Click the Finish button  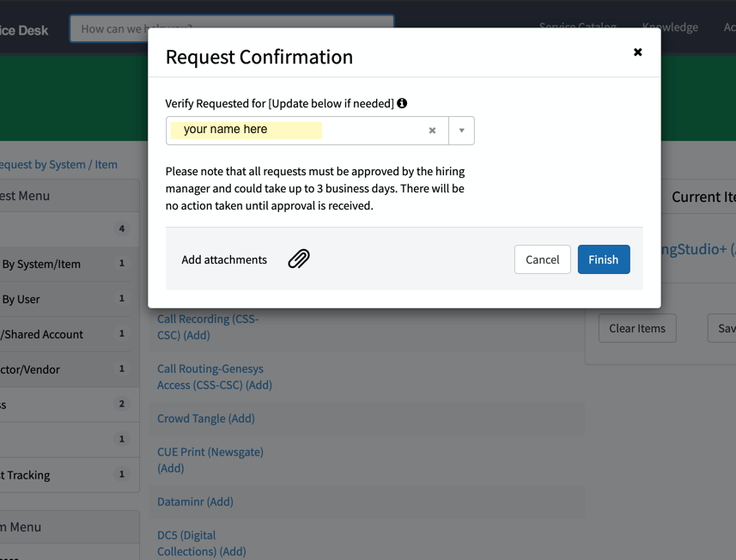pos(603,259)
